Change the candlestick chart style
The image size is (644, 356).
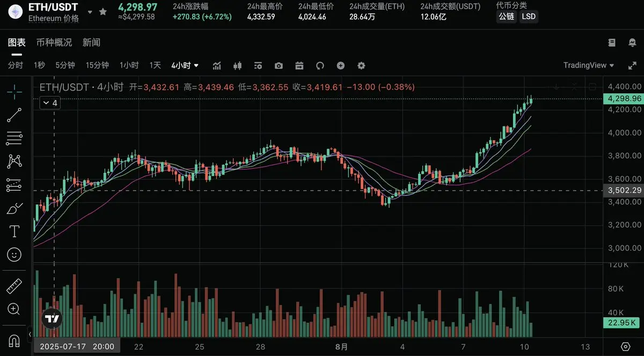[238, 66]
